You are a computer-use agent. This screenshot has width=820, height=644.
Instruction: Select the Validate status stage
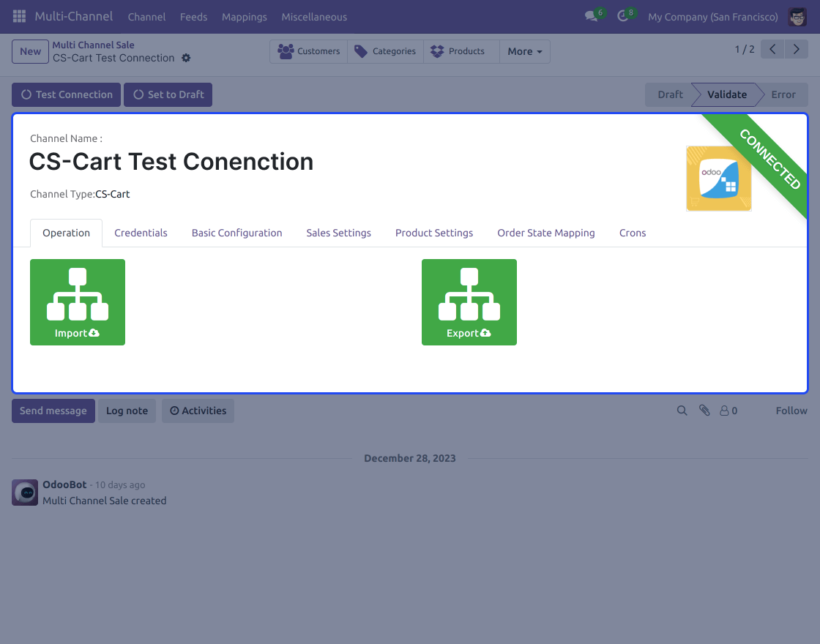(727, 94)
